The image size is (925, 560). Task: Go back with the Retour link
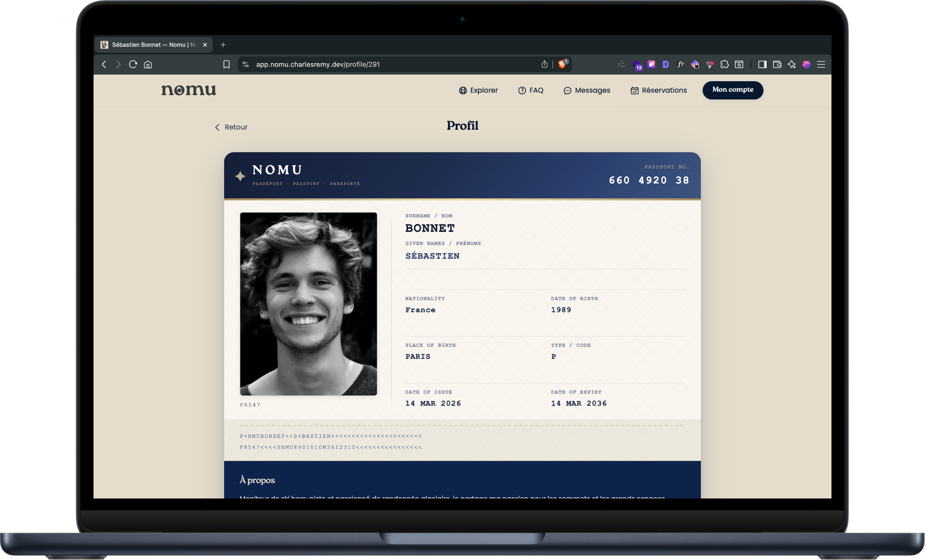point(231,127)
